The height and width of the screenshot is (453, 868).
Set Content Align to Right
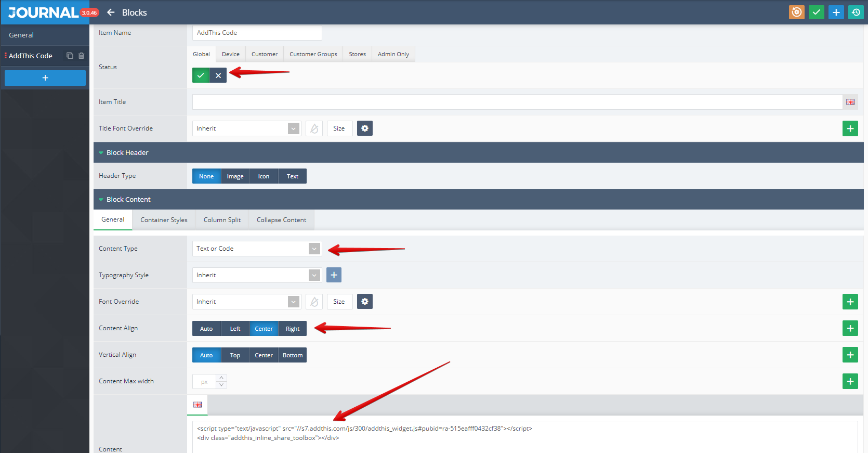293,329
